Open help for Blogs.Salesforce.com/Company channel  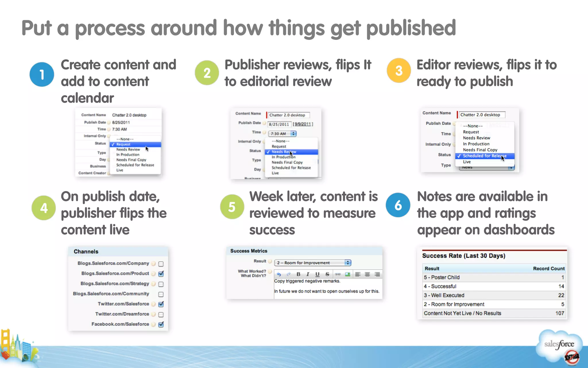[154, 263]
